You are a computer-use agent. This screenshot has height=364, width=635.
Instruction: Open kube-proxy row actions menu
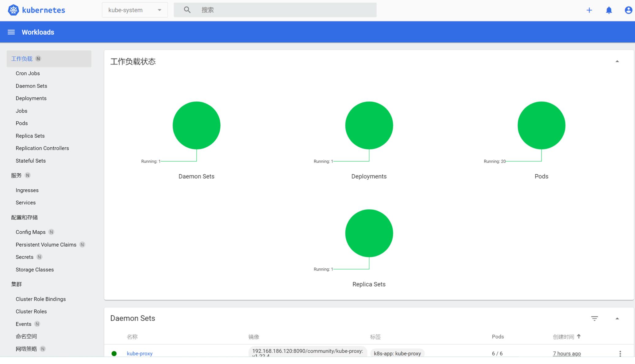[x=620, y=353]
